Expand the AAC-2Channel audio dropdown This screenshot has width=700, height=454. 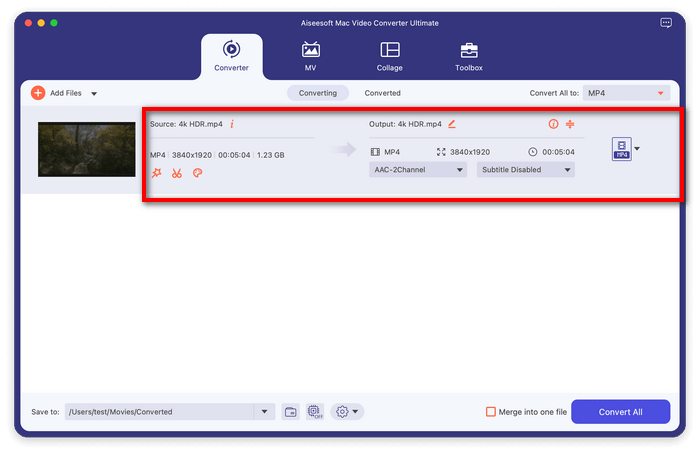[418, 170]
